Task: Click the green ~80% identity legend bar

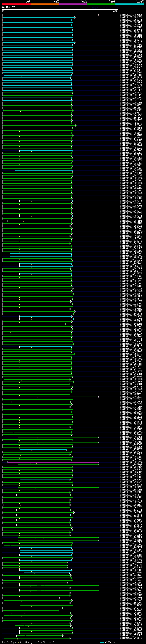Action: click(x=101, y=4)
